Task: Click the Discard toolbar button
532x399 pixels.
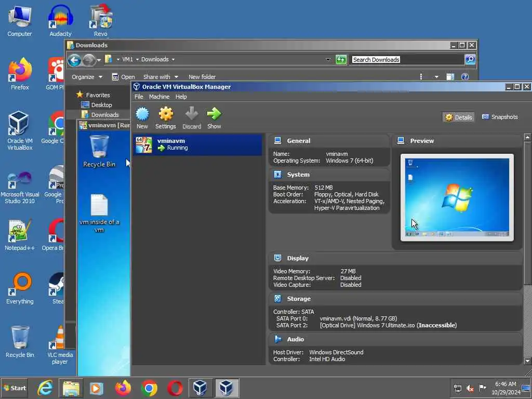Action: [x=192, y=118]
